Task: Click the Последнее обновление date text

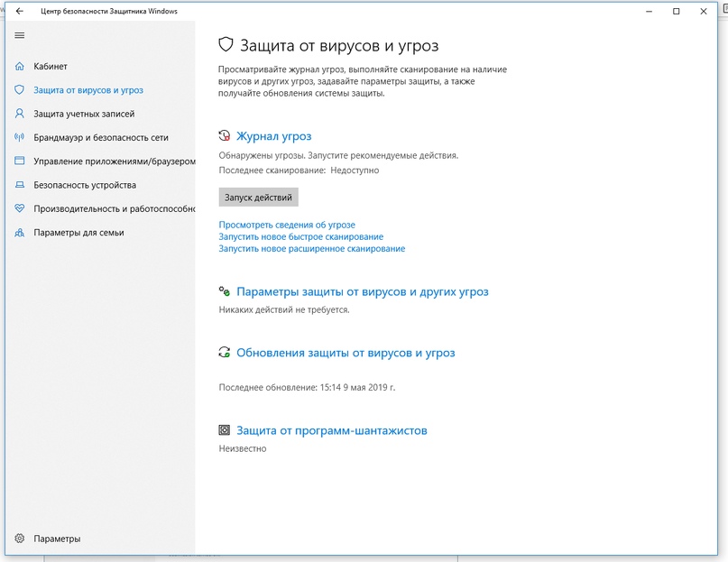Action: click(x=307, y=387)
